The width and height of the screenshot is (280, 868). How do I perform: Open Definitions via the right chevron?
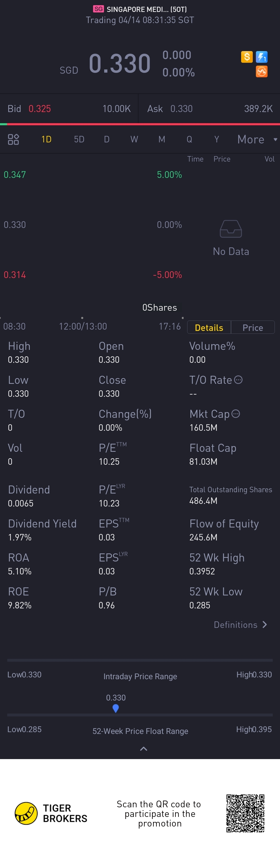click(265, 625)
